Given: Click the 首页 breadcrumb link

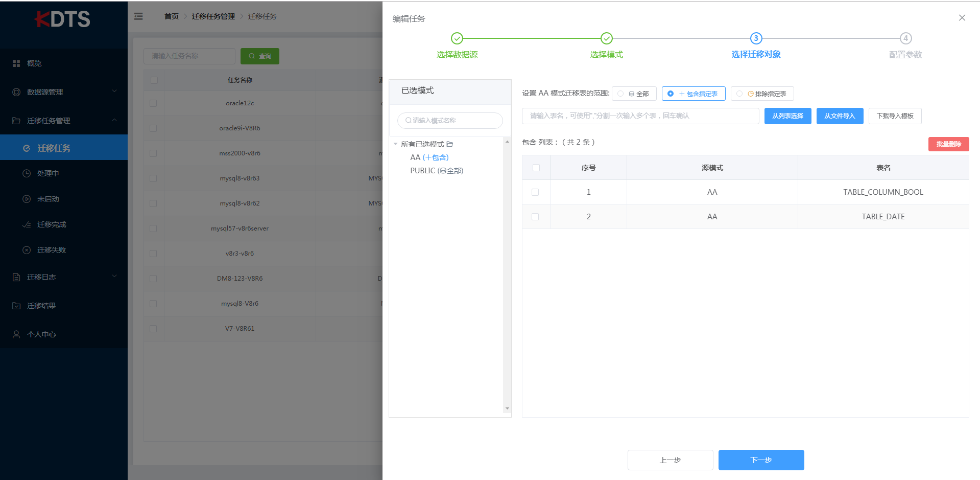Looking at the screenshot, I should pyautogui.click(x=172, y=16).
